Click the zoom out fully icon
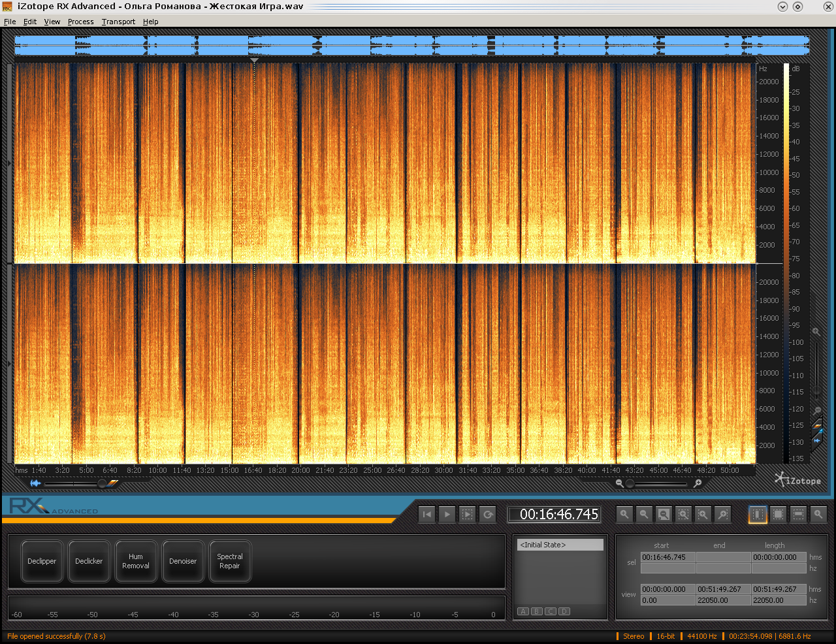 664,515
